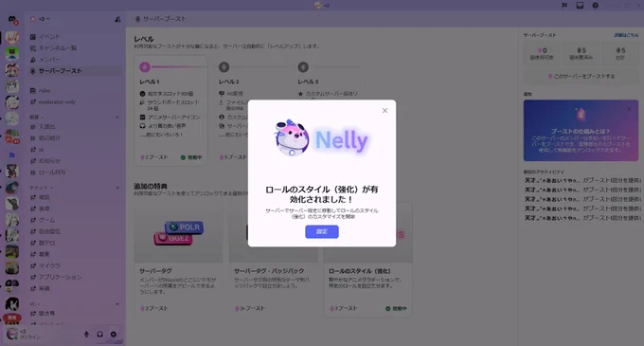644x346 pixels.
Task: Add a channel to the VC category
Action: pos(117,304)
